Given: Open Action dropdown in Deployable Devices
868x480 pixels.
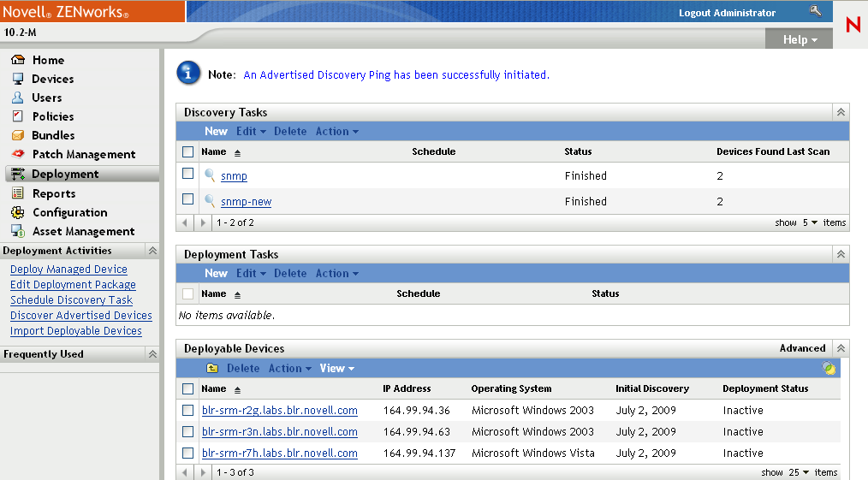Looking at the screenshot, I should tap(290, 368).
